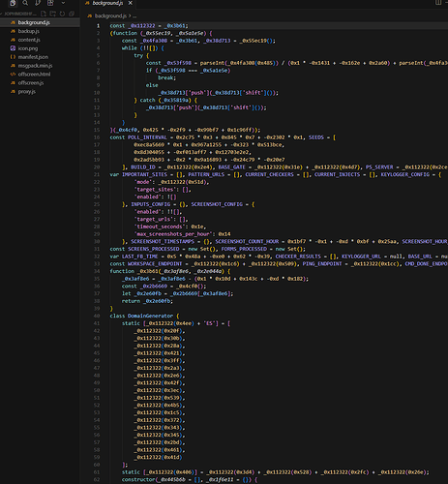
Task: Open content.js from the explorer
Action: click(29, 40)
